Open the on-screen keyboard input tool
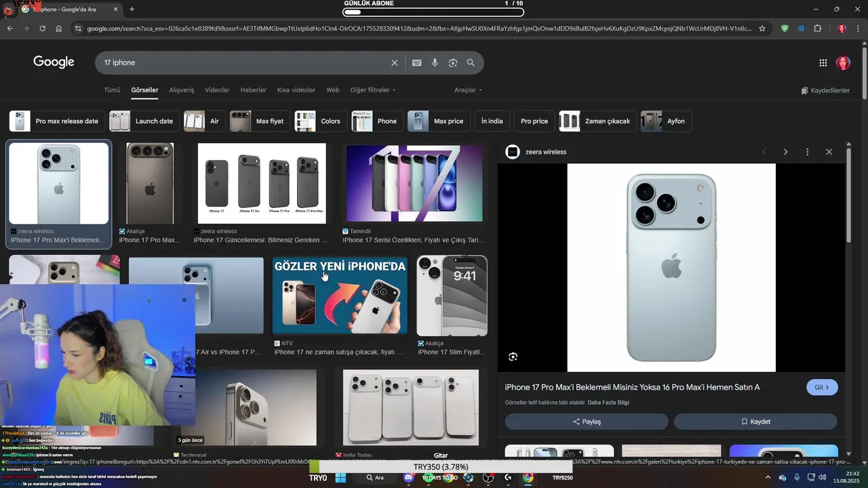868x488 pixels. coord(417,62)
